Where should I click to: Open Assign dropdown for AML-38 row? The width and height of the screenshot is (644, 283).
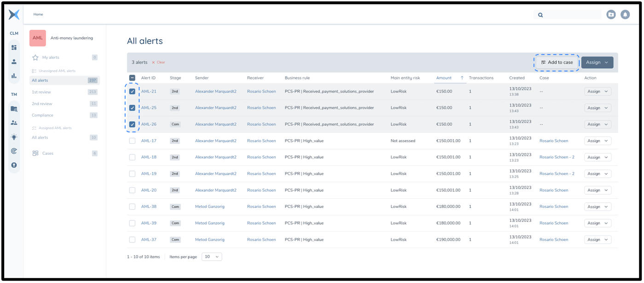[x=598, y=207]
